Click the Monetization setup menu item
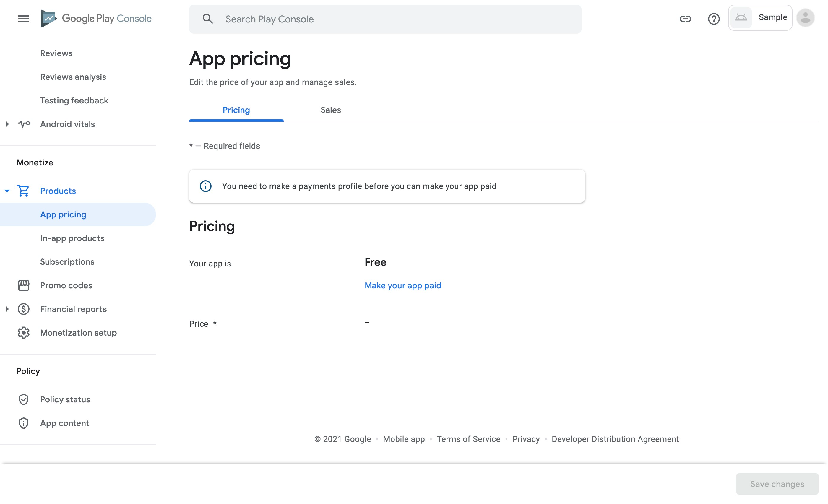828x504 pixels. (x=78, y=332)
